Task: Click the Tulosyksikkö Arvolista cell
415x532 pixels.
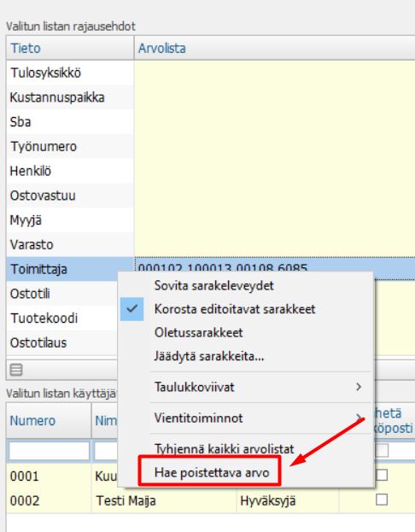Action: click(274, 73)
